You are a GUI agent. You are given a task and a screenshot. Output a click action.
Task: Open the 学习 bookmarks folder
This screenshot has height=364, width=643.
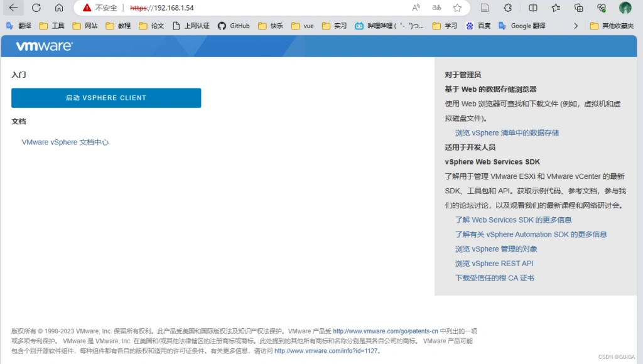445,26
